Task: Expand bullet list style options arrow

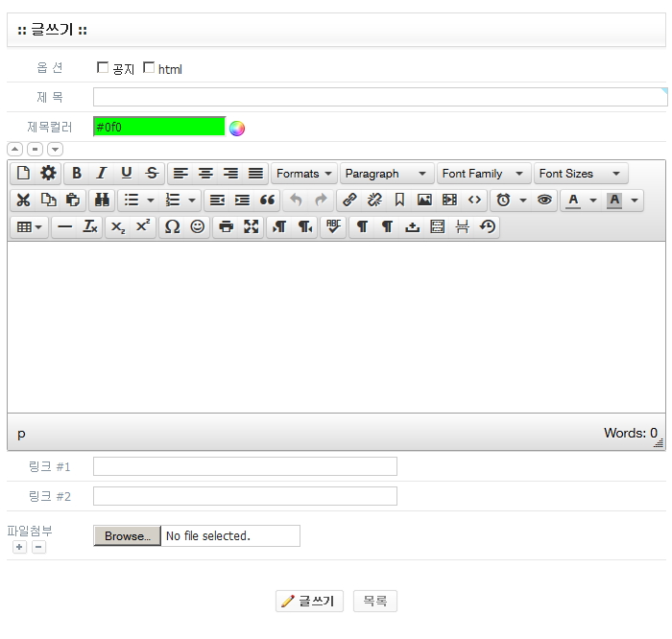Action: 151,200
